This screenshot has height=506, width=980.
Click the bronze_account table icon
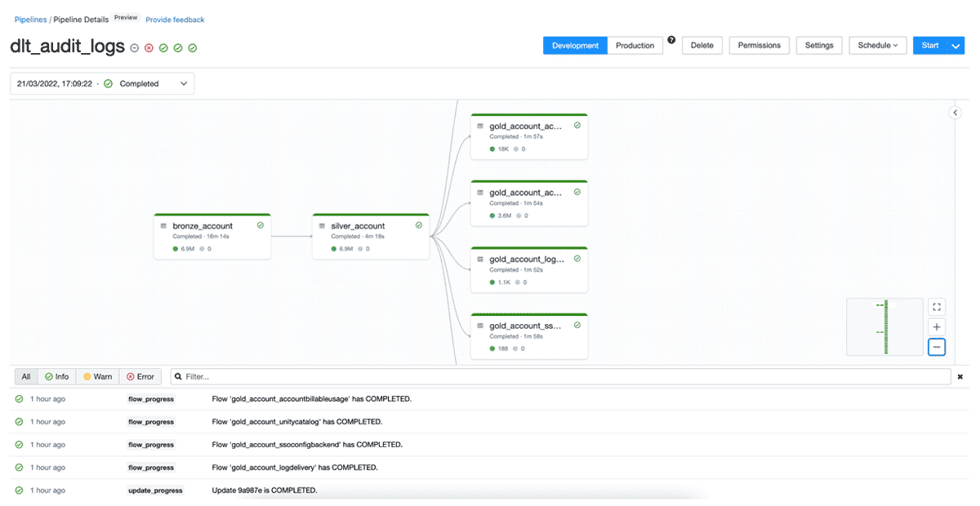click(163, 226)
